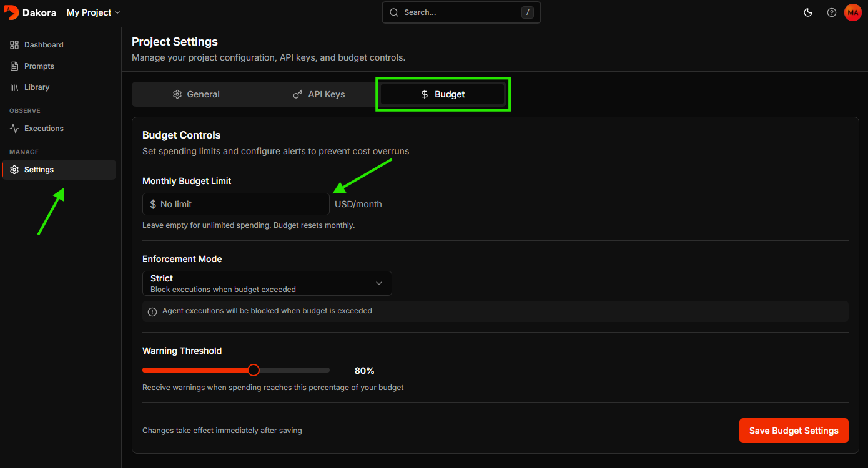This screenshot has width=868, height=468.
Task: Click the Dakora logo icon
Action: tap(12, 12)
